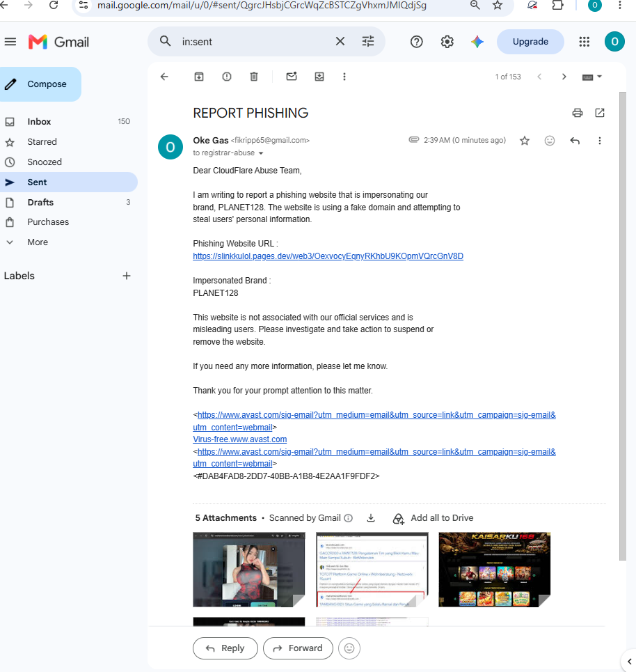The image size is (636, 672).
Task: Click Add all to Drive
Action: (433, 518)
